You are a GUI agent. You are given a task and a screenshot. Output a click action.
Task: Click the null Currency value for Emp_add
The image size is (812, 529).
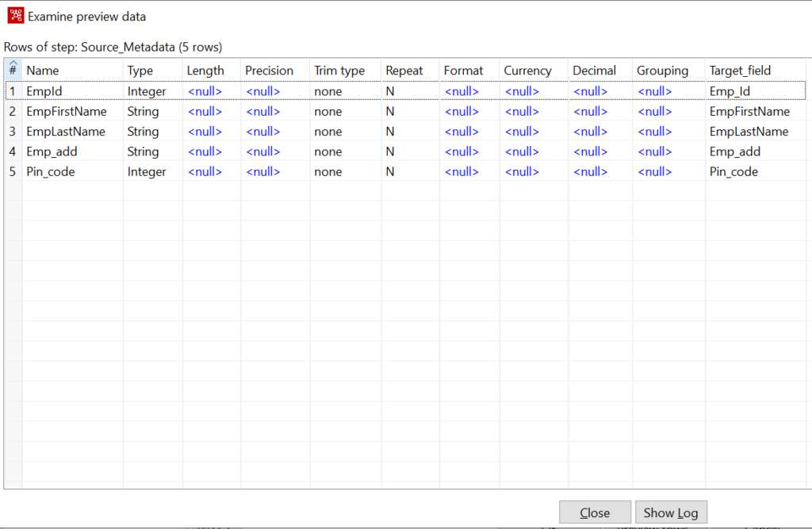[x=521, y=151]
